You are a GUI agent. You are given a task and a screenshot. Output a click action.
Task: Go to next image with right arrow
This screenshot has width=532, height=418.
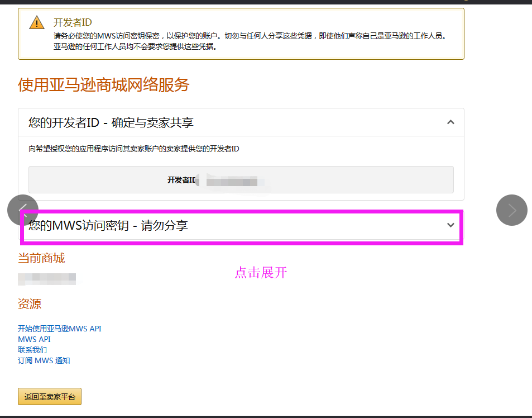click(512, 210)
